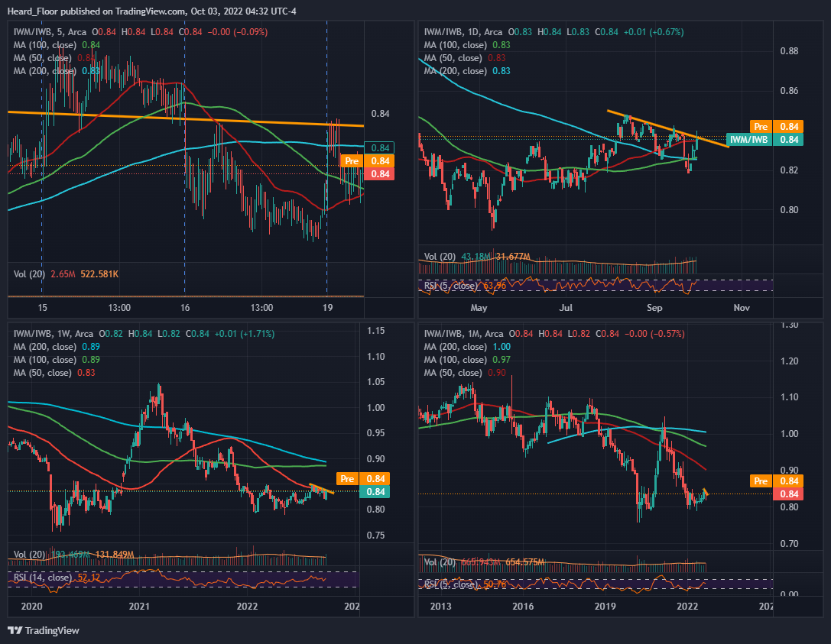
Task: Click the '2013' label on the monthly time axis
Action: (x=440, y=606)
